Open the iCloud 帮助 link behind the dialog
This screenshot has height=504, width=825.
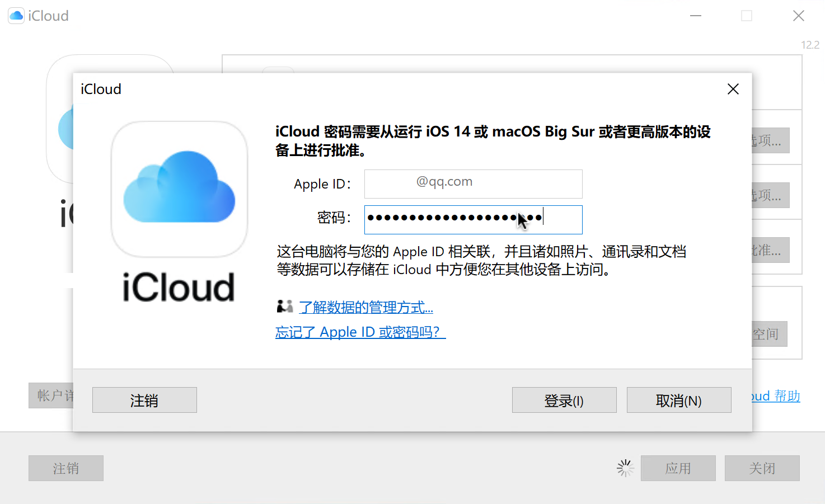(776, 396)
